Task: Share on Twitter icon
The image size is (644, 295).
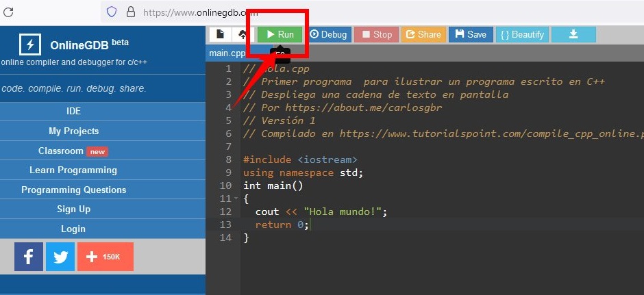Action: (60, 257)
